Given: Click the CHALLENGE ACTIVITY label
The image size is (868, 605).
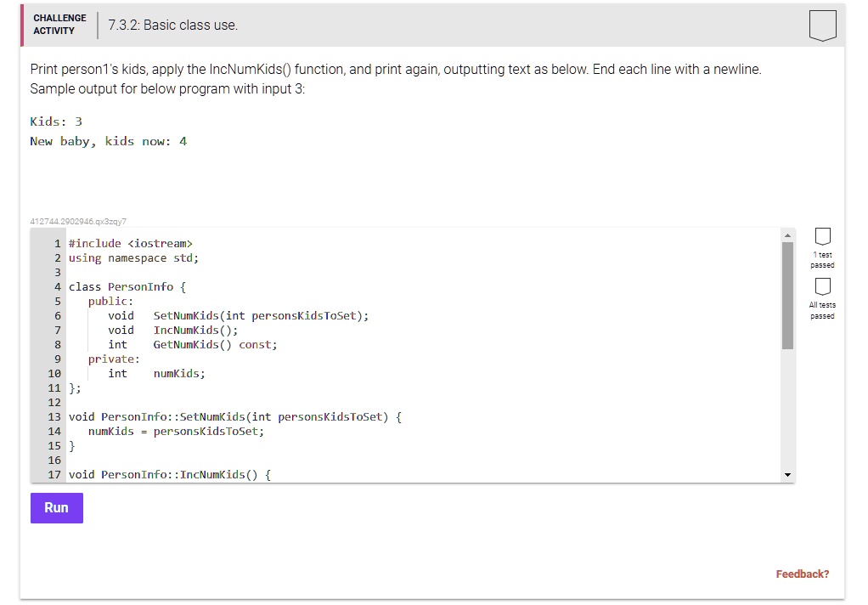Looking at the screenshot, I should click(59, 25).
